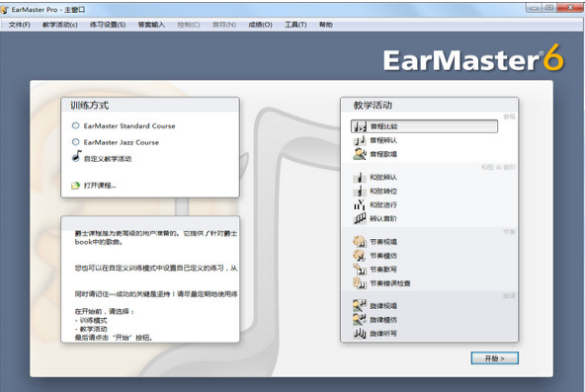Select the 和弦进行 chord progression icon
This screenshot has height=392, width=585.
(360, 204)
